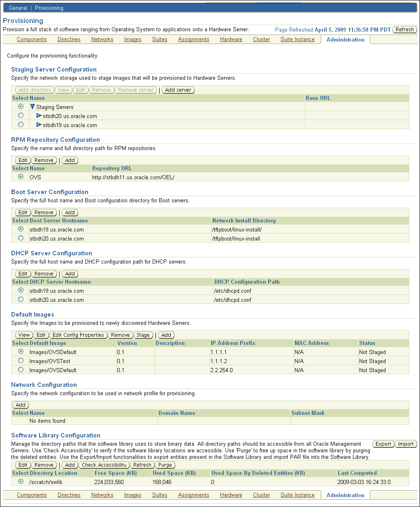The width and height of the screenshot is (420, 507).
Task: Add a network configuration
Action: point(21,405)
